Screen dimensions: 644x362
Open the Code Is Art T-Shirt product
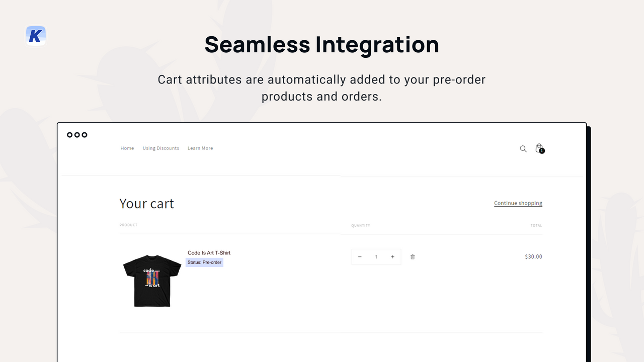209,253
